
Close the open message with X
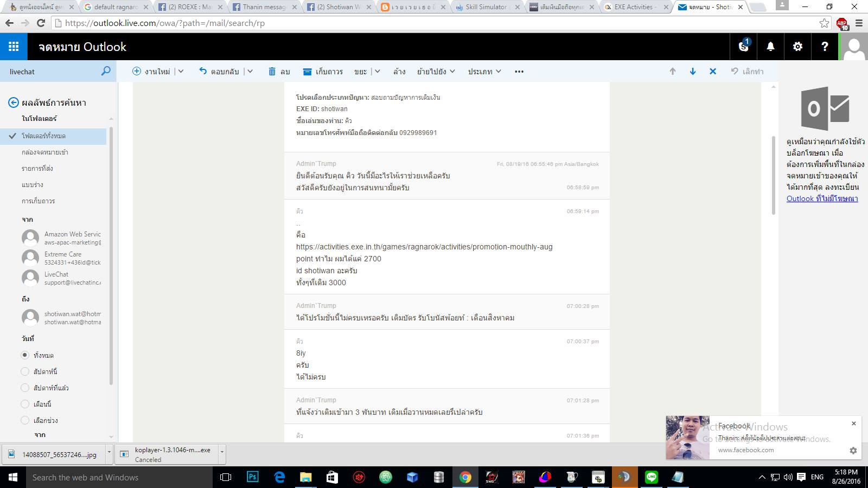(x=713, y=71)
